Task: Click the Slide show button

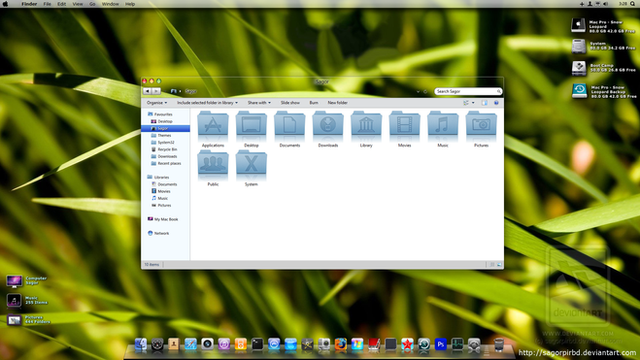Action: tap(290, 103)
